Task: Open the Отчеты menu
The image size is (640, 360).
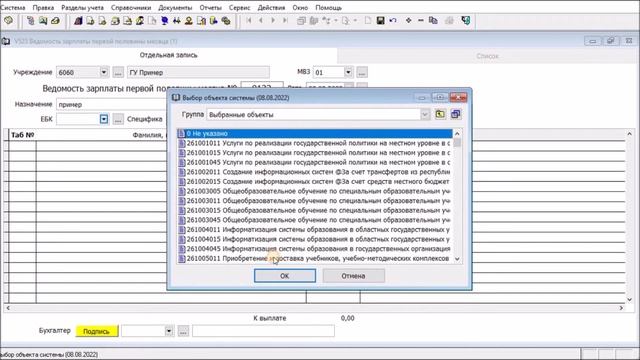Action: pyautogui.click(x=211, y=7)
